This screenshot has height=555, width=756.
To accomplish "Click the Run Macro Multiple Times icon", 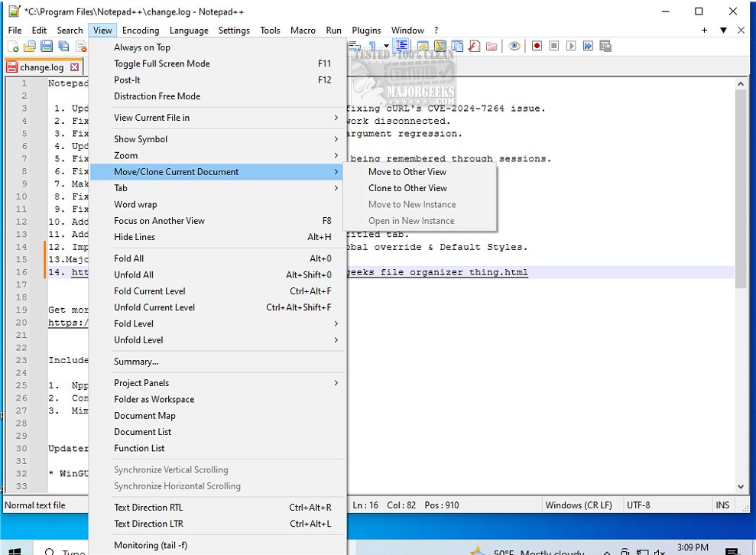I will (x=588, y=46).
